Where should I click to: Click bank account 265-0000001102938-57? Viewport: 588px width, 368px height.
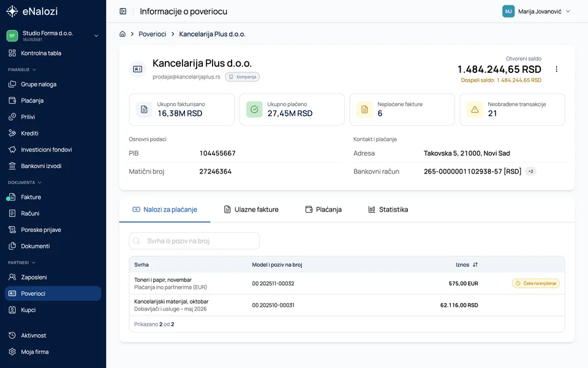pos(472,171)
